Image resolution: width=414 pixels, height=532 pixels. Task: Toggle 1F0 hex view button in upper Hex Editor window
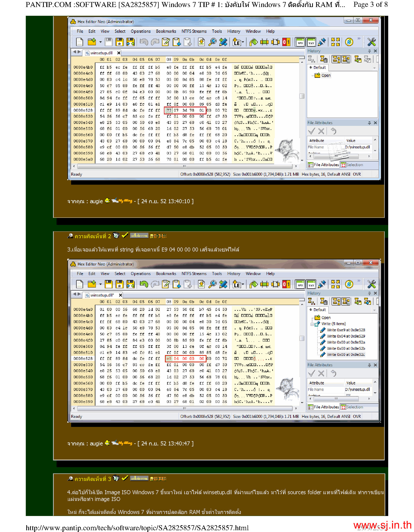pyautogui.click(x=300, y=42)
